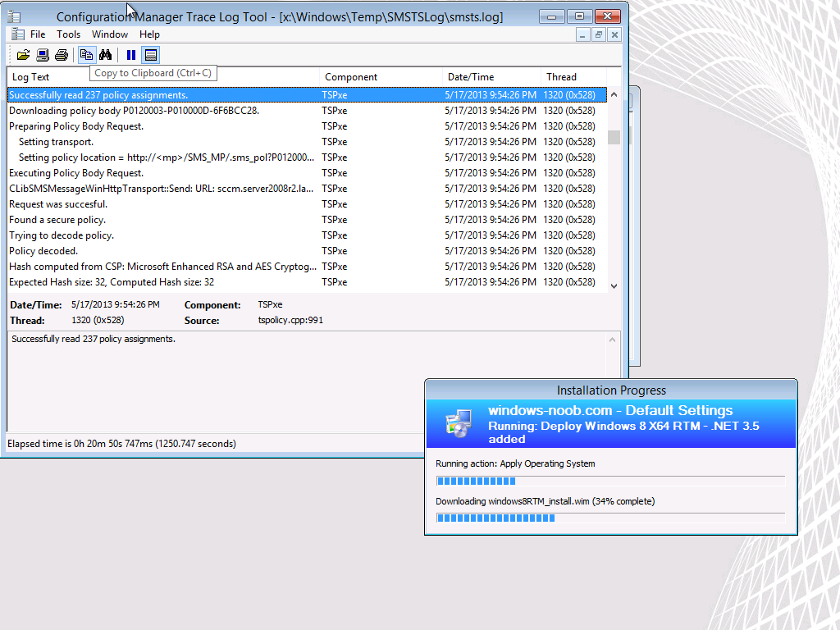The width and height of the screenshot is (840, 630).
Task: Close the inner smsts.log document window
Action: (614, 34)
